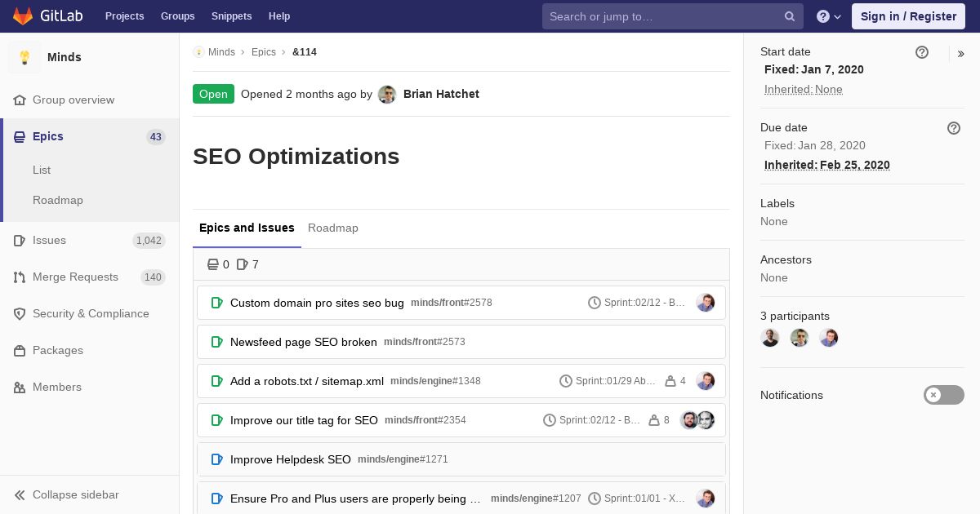Click the Packages bag icon
The width and height of the screenshot is (980, 514).
[20, 350]
